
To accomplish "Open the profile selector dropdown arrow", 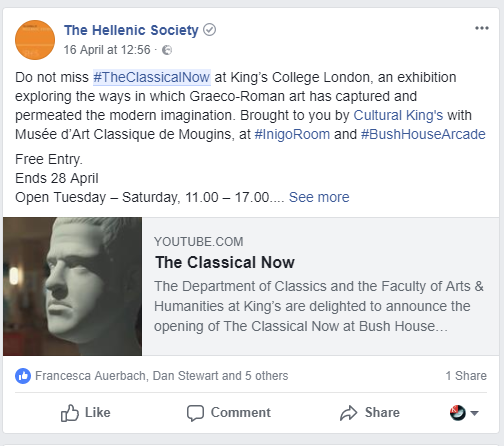I will pyautogui.click(x=474, y=413).
